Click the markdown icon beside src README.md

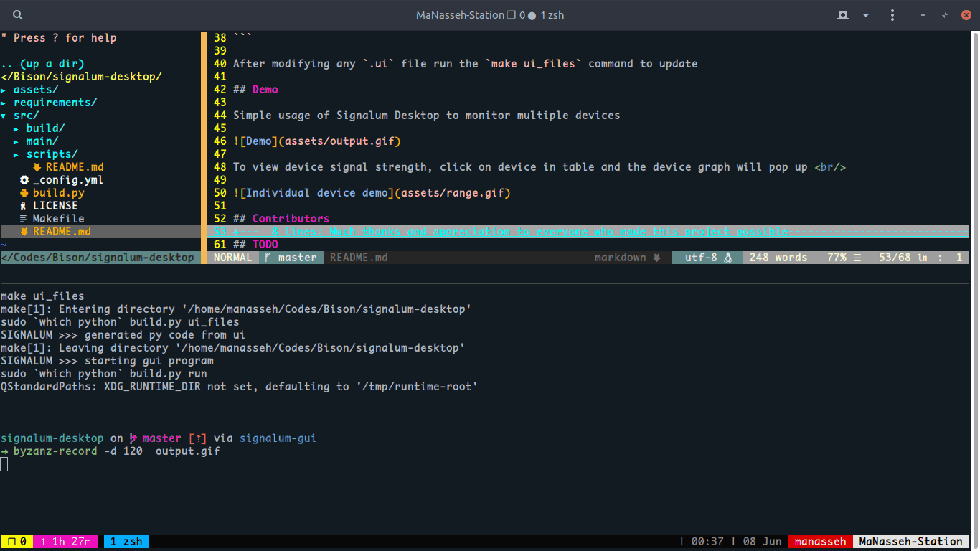tap(37, 167)
